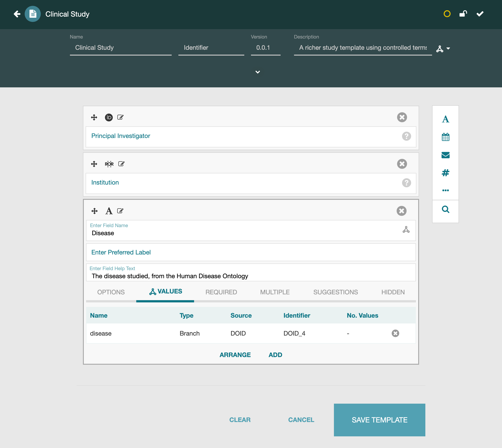Add a numeric field via hash icon
Viewport: 502px width, 448px height.
445,173
